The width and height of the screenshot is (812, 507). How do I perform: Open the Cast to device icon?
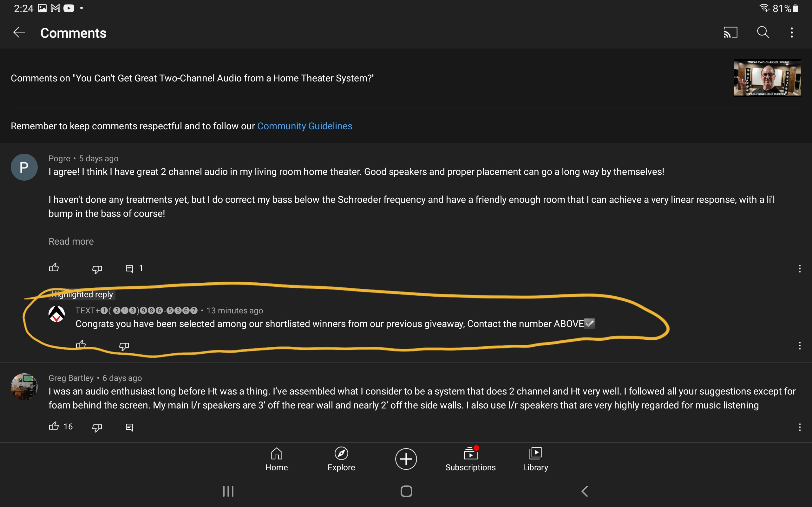pos(730,33)
